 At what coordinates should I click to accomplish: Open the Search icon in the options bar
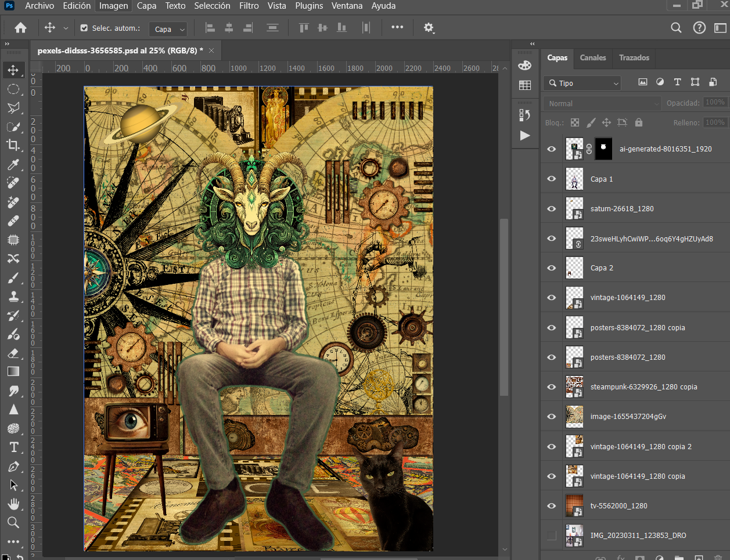point(676,28)
